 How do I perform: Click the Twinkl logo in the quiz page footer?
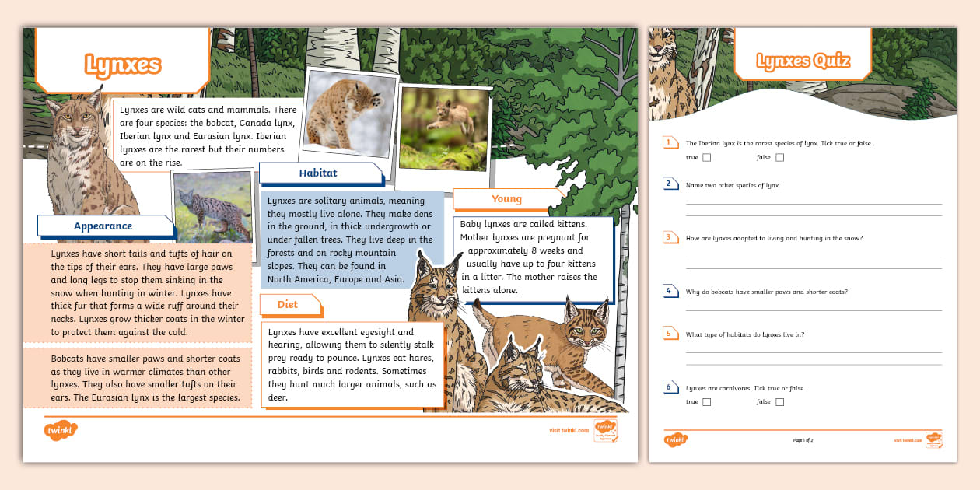coord(674,439)
